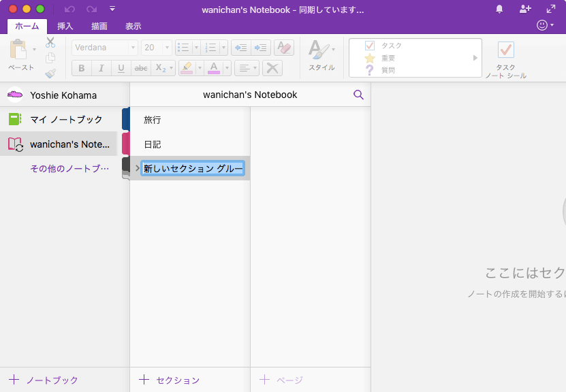This screenshot has height=392, width=566.
Task: Select the My Notebook (マイ ノートブック) item
Action: pos(59,119)
